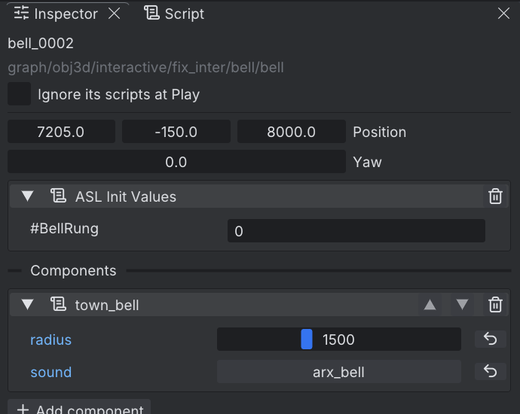The width and height of the screenshot is (520, 414).
Task: Select the bell_0002 entity name
Action: 41,43
